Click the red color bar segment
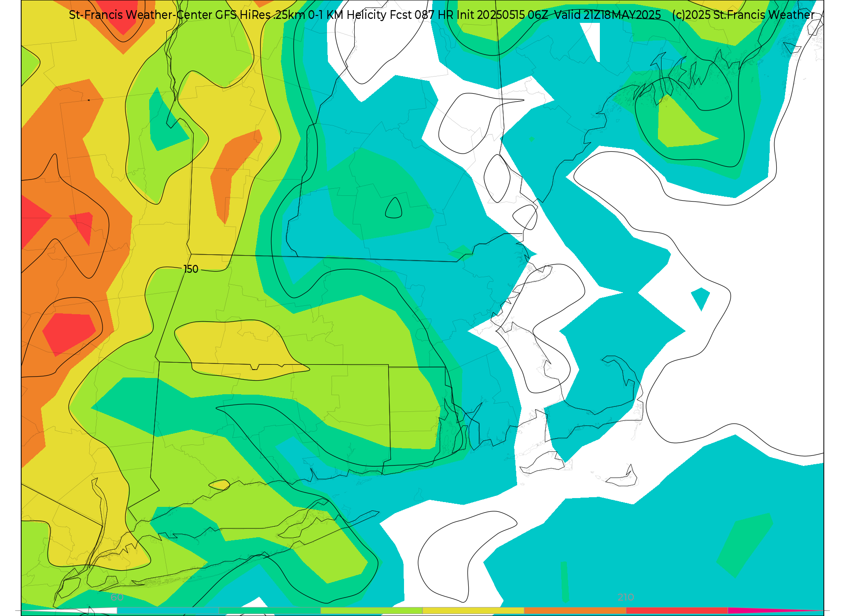Image resolution: width=845 pixels, height=616 pixels. tap(676, 611)
